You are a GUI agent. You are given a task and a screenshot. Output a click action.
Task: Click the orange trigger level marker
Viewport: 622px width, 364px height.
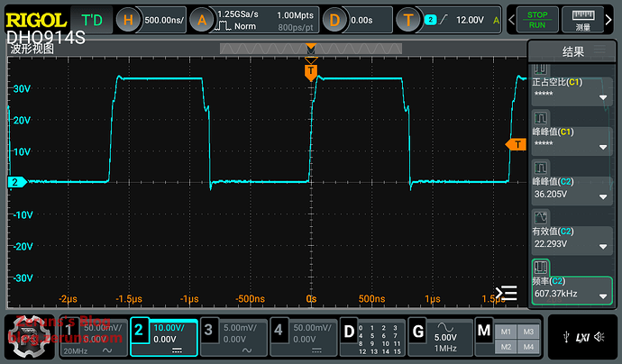point(516,144)
